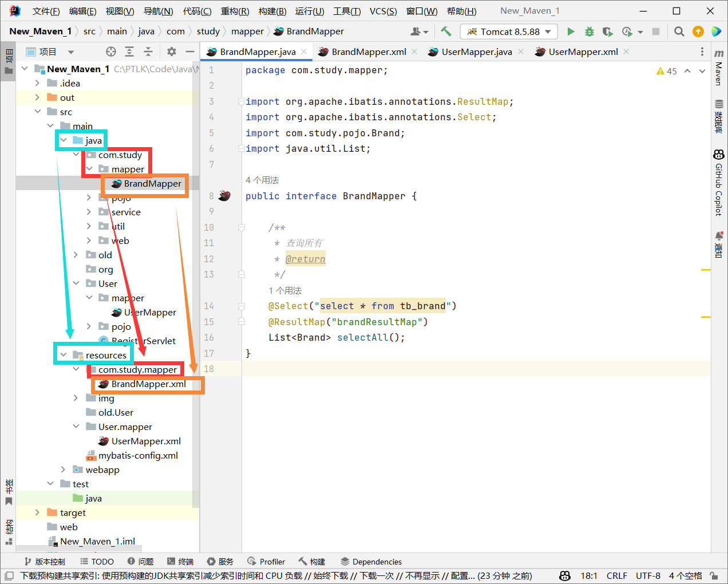The image size is (728, 584).
Task: Toggle the read-only lock icon in status bar
Action: point(714,576)
